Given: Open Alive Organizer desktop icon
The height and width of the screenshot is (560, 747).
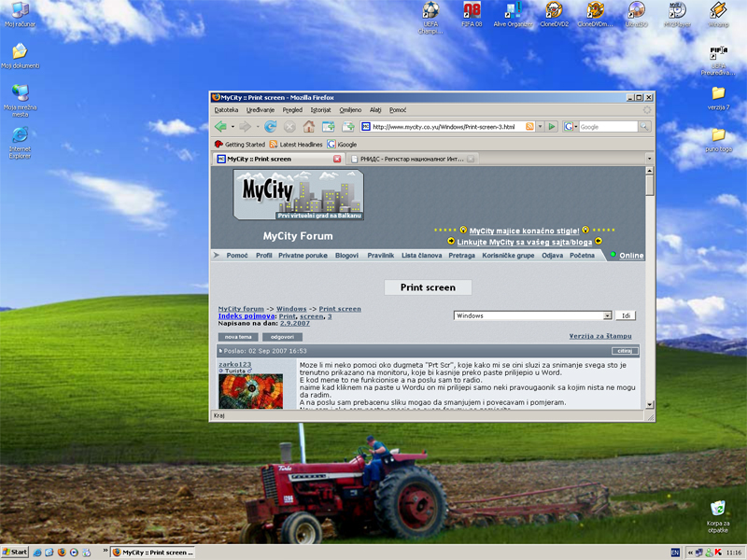Looking at the screenshot, I should pos(513,14).
